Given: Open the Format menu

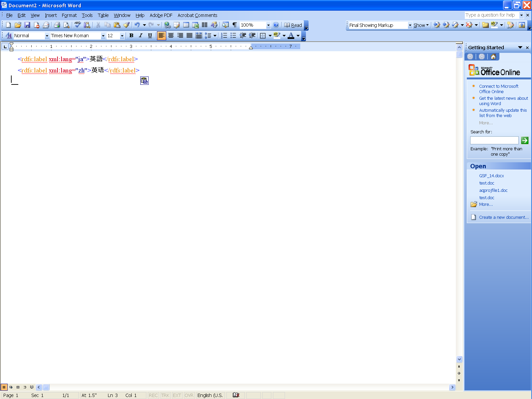Looking at the screenshot, I should (69, 15).
